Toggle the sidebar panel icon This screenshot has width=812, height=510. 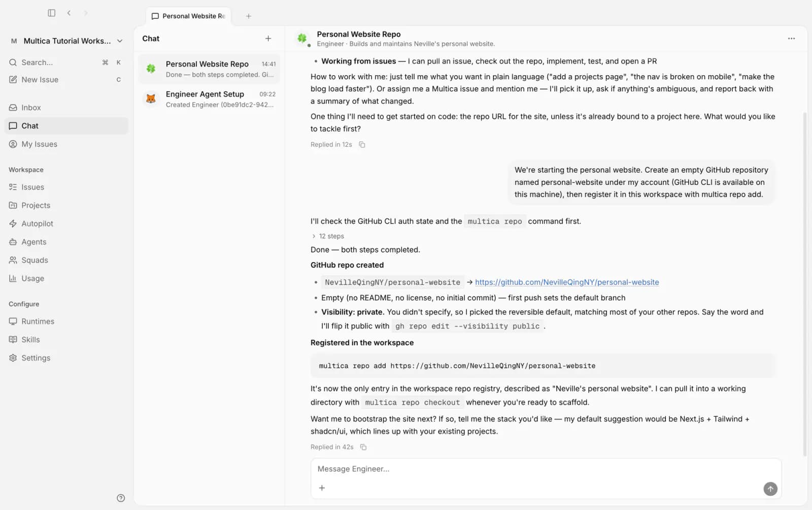[51, 13]
